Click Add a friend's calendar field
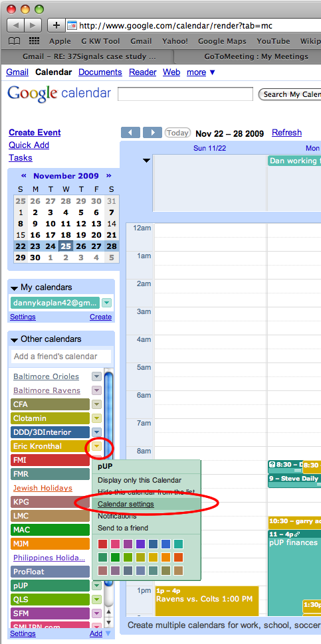 [61, 356]
